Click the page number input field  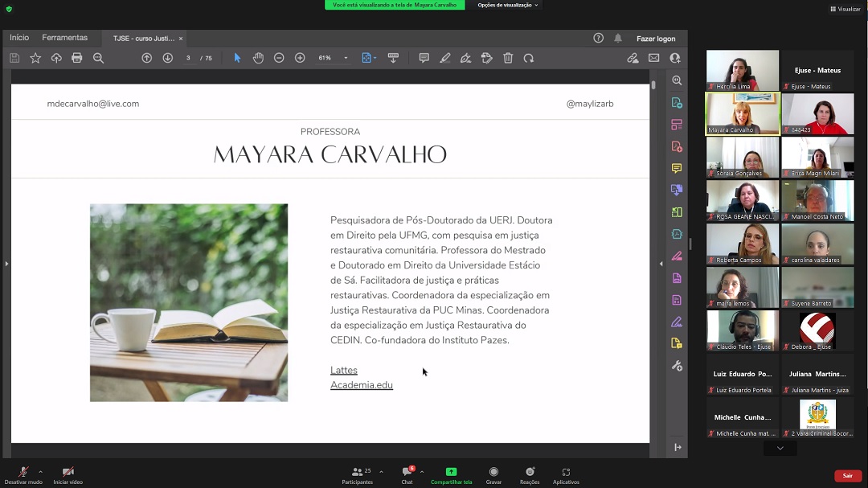[x=189, y=58]
